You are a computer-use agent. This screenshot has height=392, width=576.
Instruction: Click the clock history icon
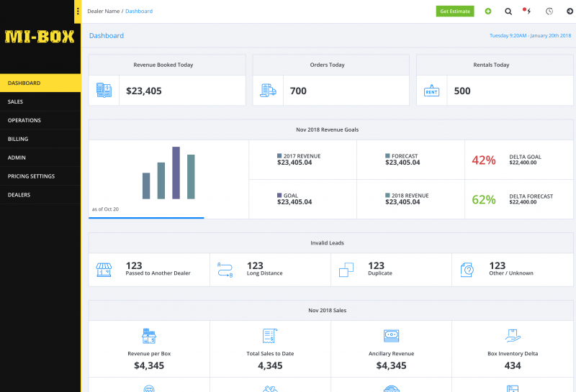tap(549, 12)
